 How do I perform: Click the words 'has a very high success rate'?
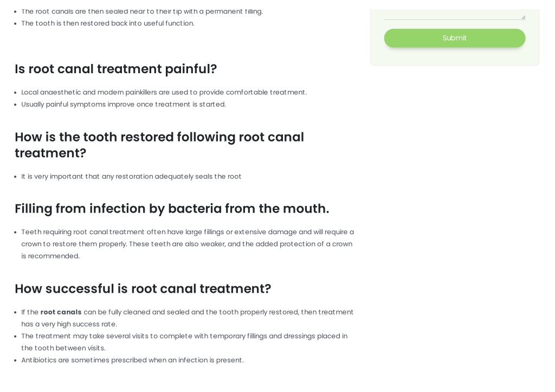point(69,324)
